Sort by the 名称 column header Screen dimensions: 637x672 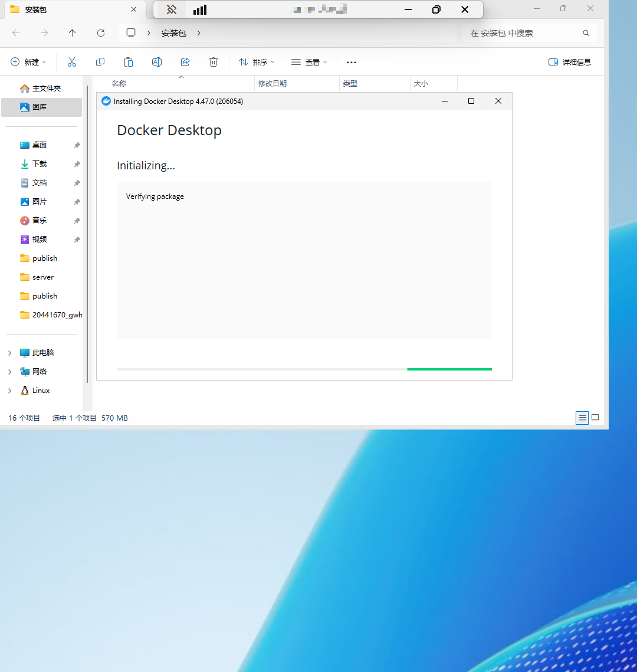173,84
